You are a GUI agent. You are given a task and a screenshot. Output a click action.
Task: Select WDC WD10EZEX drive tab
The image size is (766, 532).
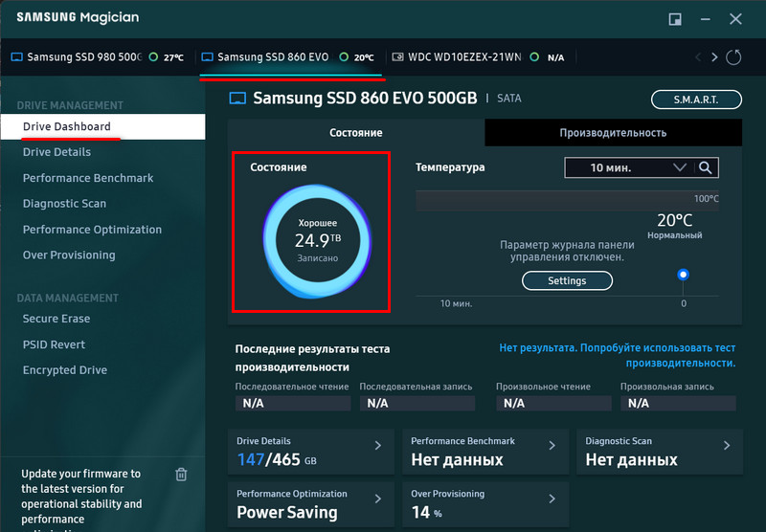tap(482, 57)
